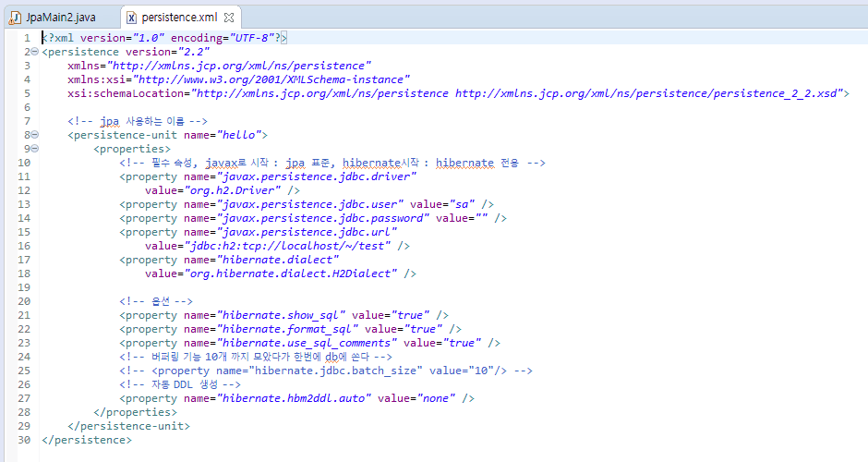This screenshot has width=868, height=462.
Task: Click "javax.persistence.jdbc.url" property name
Action: 307,232
